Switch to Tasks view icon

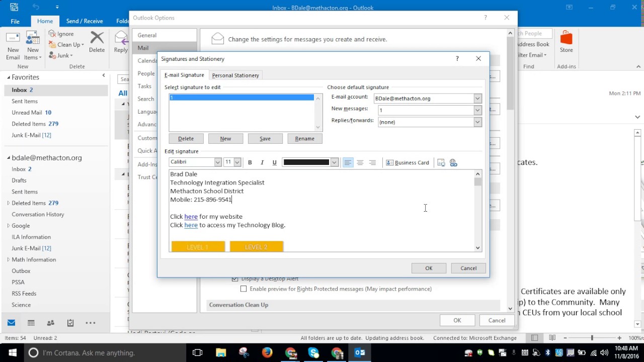pyautogui.click(x=70, y=323)
